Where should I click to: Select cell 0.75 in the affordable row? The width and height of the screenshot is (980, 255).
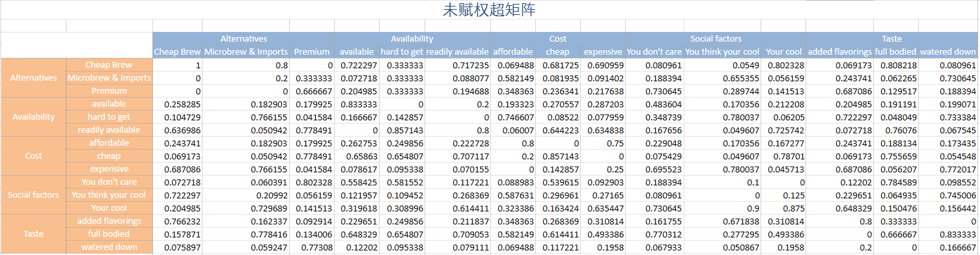point(603,143)
